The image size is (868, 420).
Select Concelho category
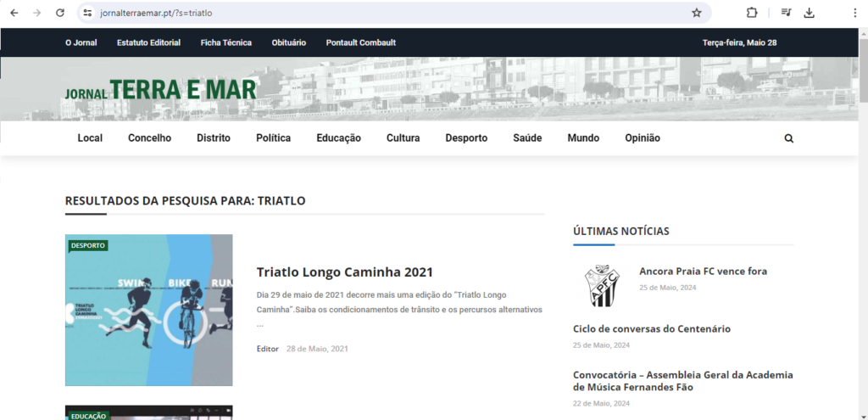pyautogui.click(x=149, y=138)
